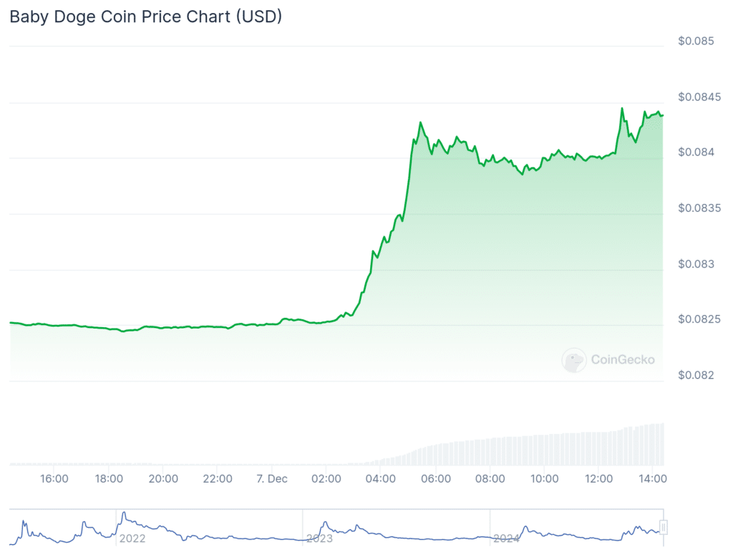Screen dimensions: 733x560
Task: Click the 2024 marker in the navigator
Action: click(x=506, y=538)
